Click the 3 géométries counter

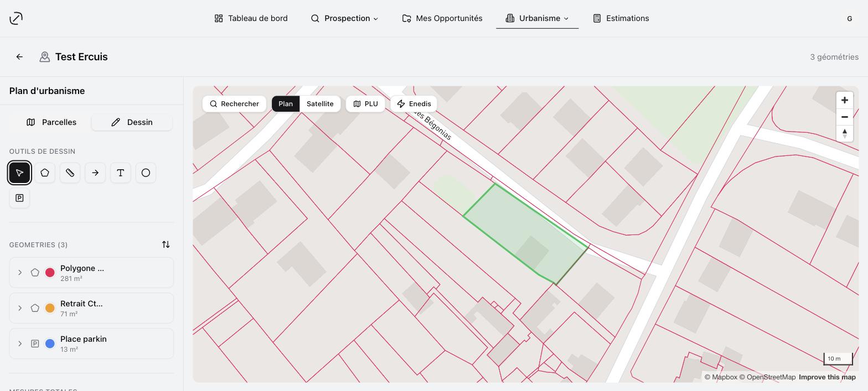coord(834,57)
